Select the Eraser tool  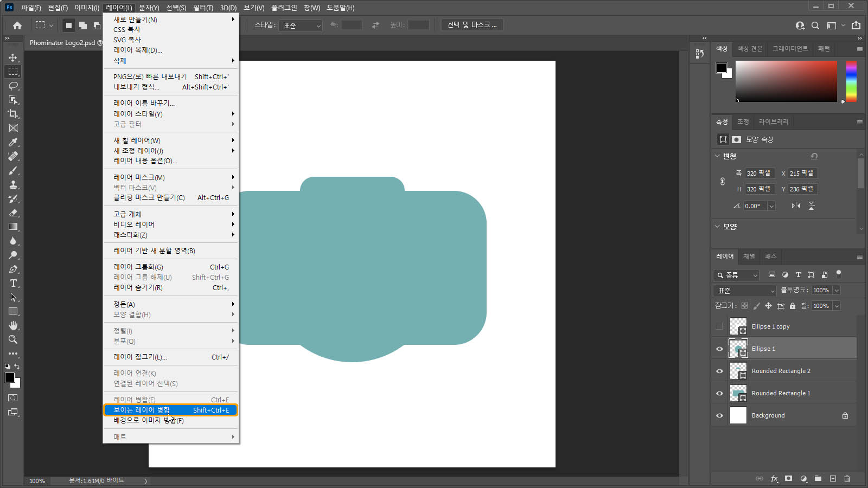pos(13,213)
